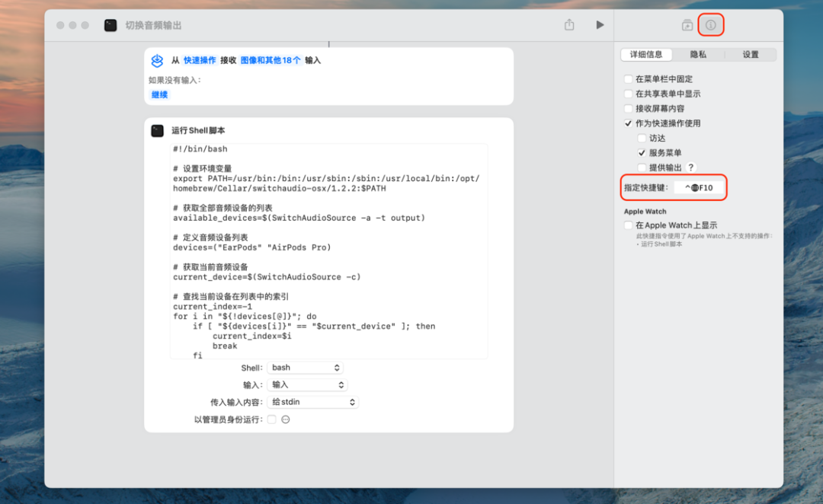The height and width of the screenshot is (504, 823).
Task: Enable 在共享表单中显示 checkbox
Action: [x=628, y=94]
